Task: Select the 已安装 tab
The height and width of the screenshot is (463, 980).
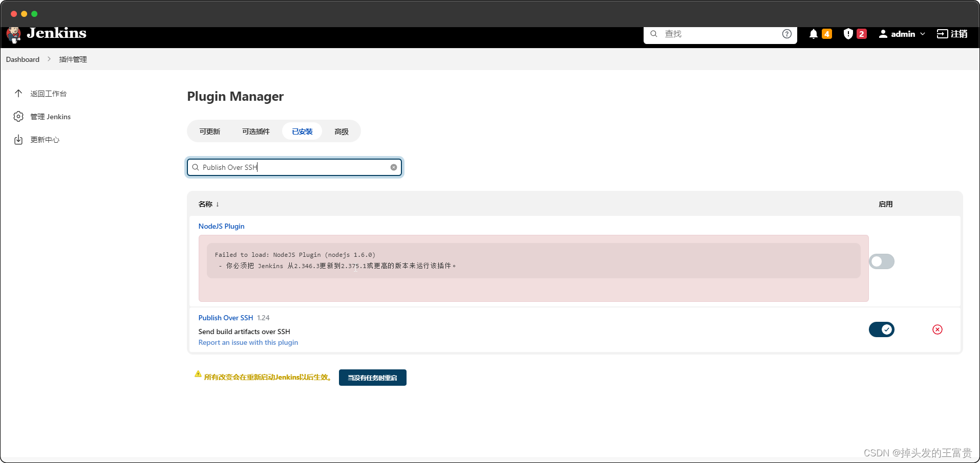Action: tap(302, 131)
